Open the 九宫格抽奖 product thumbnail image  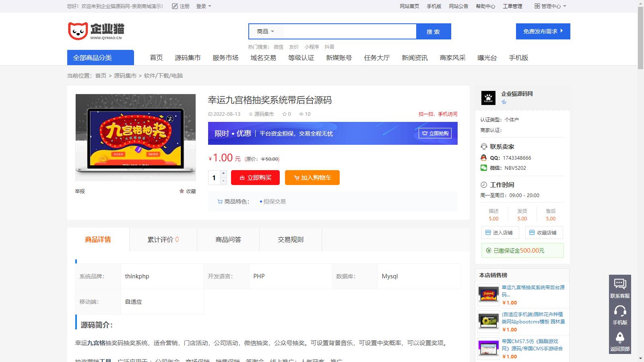136,137
